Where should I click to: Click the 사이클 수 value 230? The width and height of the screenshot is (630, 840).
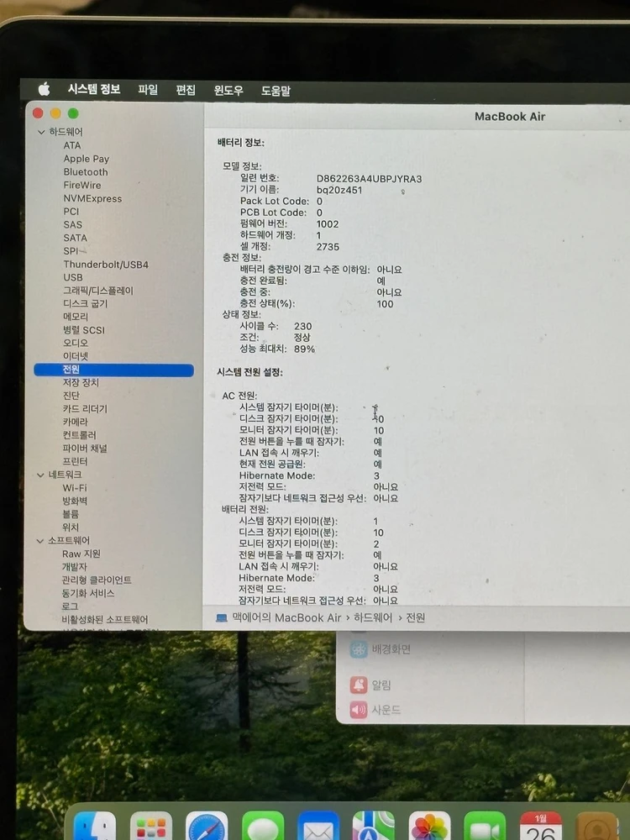click(302, 326)
